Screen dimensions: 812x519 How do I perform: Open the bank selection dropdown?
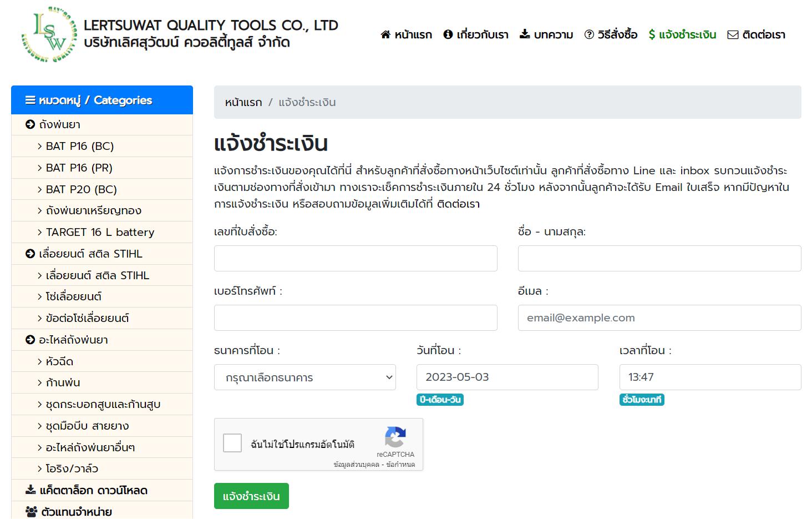305,377
